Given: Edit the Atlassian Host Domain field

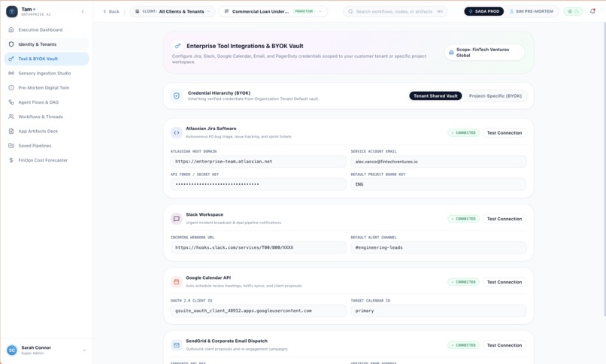Looking at the screenshot, I should click(259, 162).
